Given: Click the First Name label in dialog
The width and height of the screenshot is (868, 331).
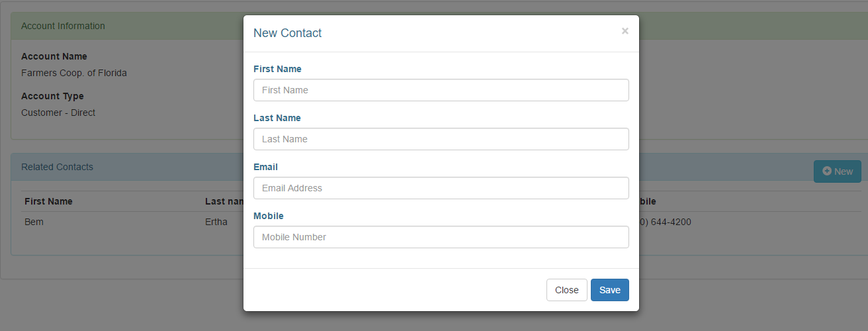Looking at the screenshot, I should point(277,69).
